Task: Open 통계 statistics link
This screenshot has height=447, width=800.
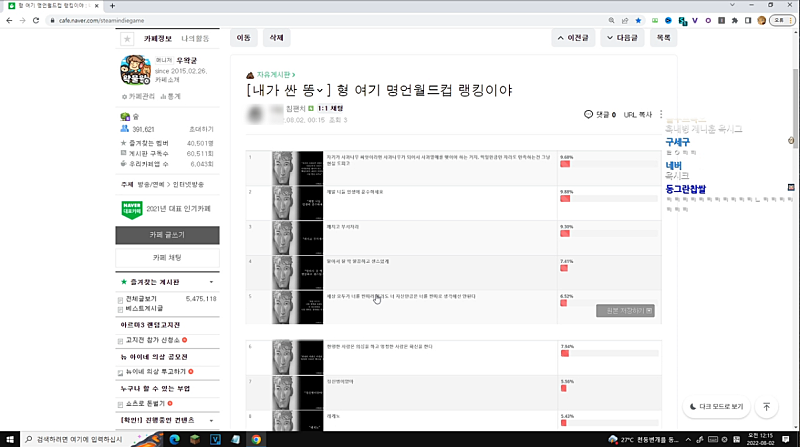Action: [x=170, y=96]
